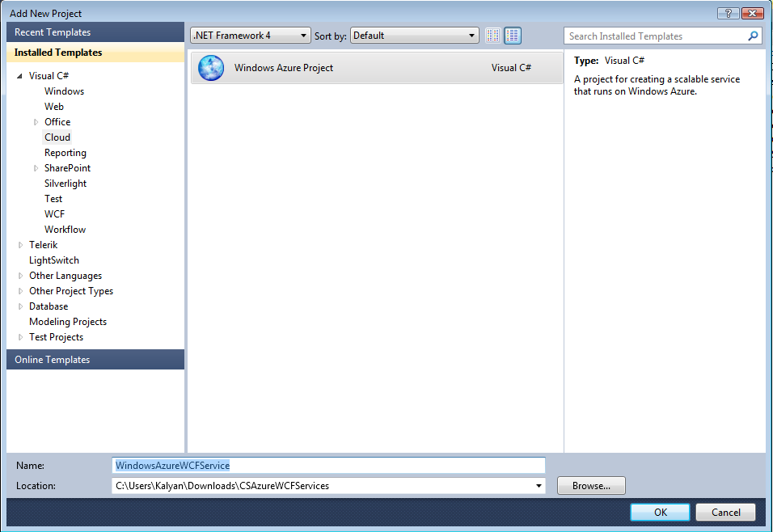Screen dimensions: 773x532
Task: Expand the Test Projects node arrow
Action: (x=21, y=337)
